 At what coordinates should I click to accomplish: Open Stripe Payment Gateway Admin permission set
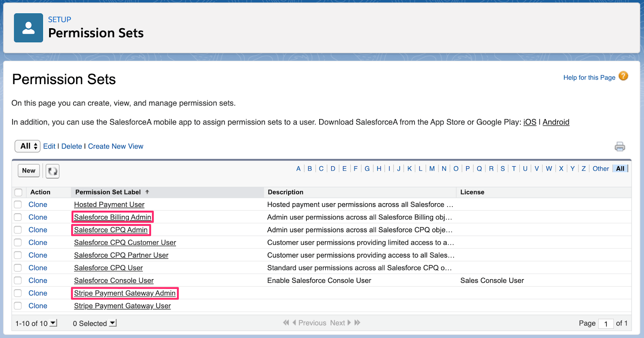click(x=125, y=293)
